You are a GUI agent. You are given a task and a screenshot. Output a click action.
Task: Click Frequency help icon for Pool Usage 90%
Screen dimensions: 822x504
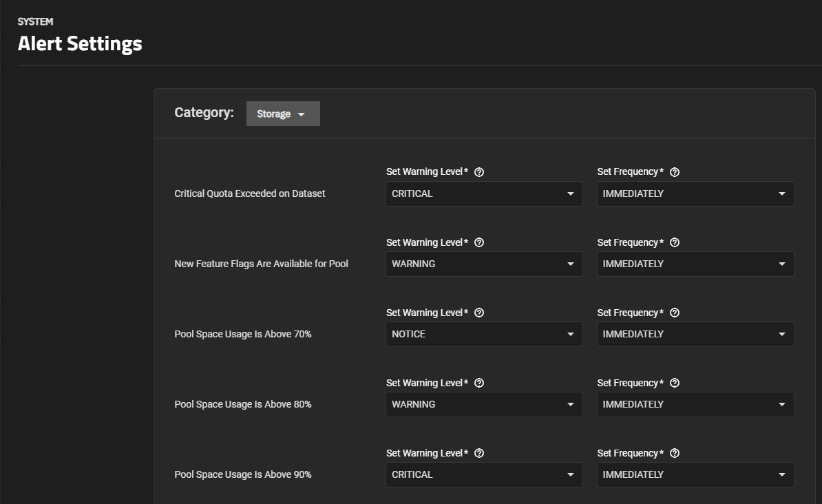pyautogui.click(x=675, y=453)
